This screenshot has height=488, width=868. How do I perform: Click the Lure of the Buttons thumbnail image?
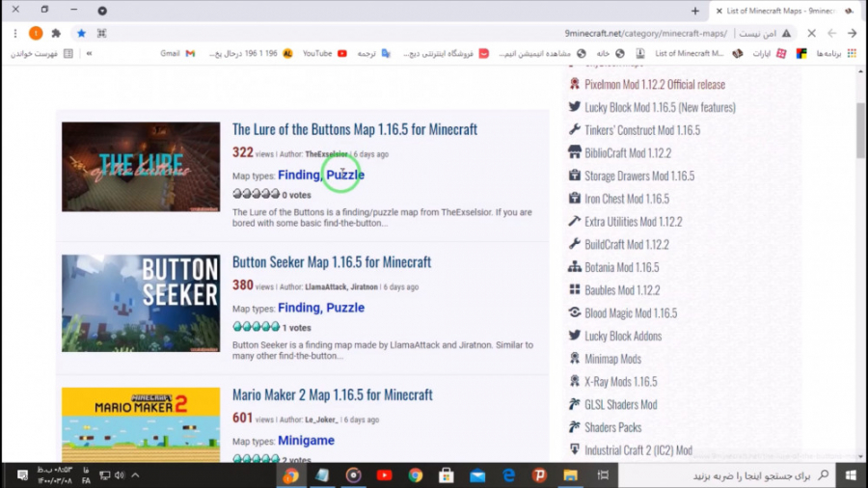coord(141,167)
